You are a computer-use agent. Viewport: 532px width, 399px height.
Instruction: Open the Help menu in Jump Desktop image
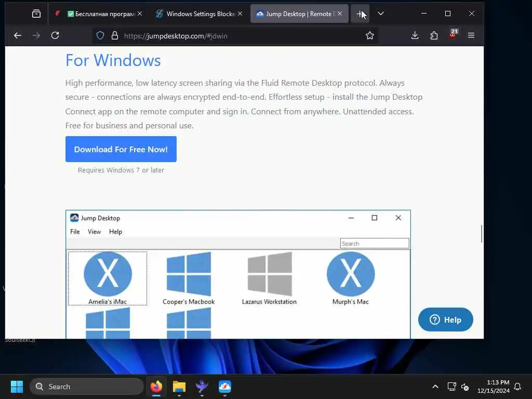pyautogui.click(x=115, y=232)
